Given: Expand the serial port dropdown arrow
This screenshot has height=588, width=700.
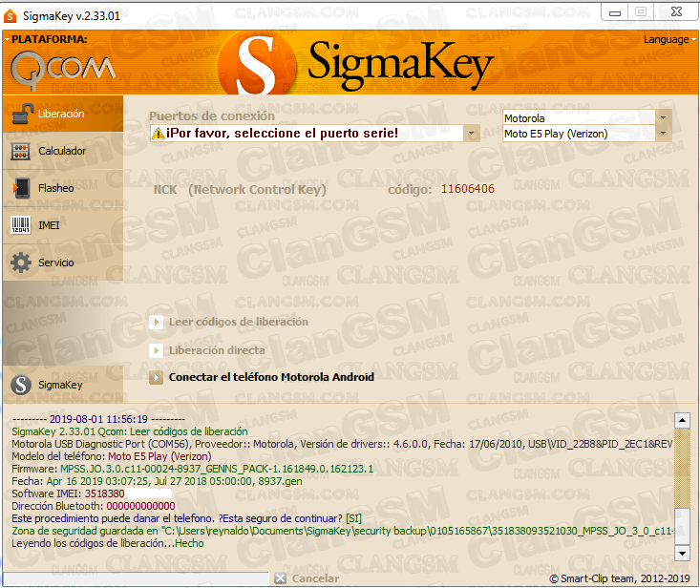Looking at the screenshot, I should [x=472, y=133].
